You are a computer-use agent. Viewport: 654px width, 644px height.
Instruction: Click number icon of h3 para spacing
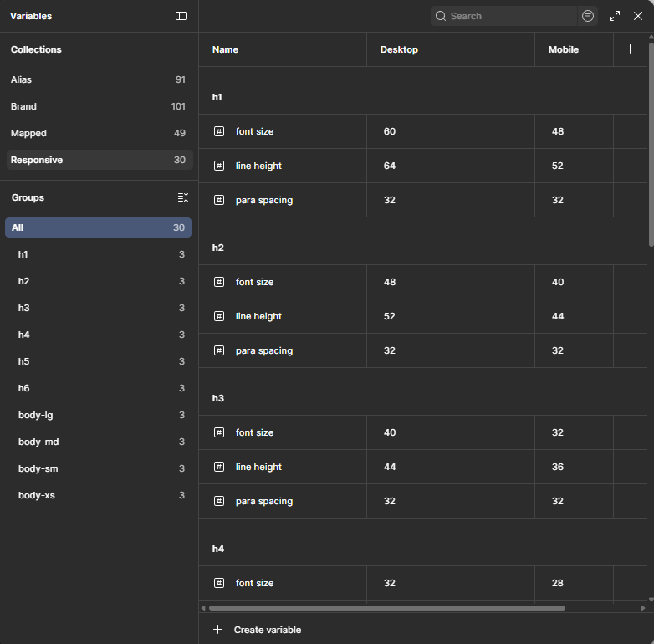(x=219, y=501)
